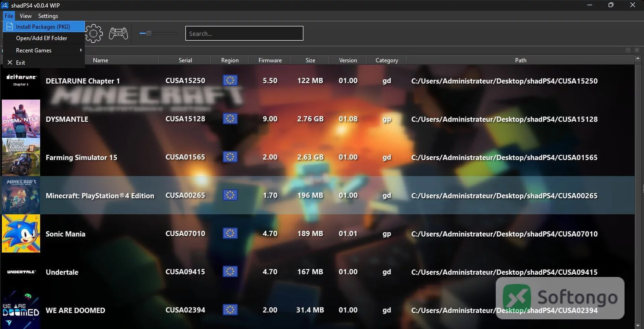Open the View menu
This screenshot has width=644, height=329.
click(x=25, y=16)
